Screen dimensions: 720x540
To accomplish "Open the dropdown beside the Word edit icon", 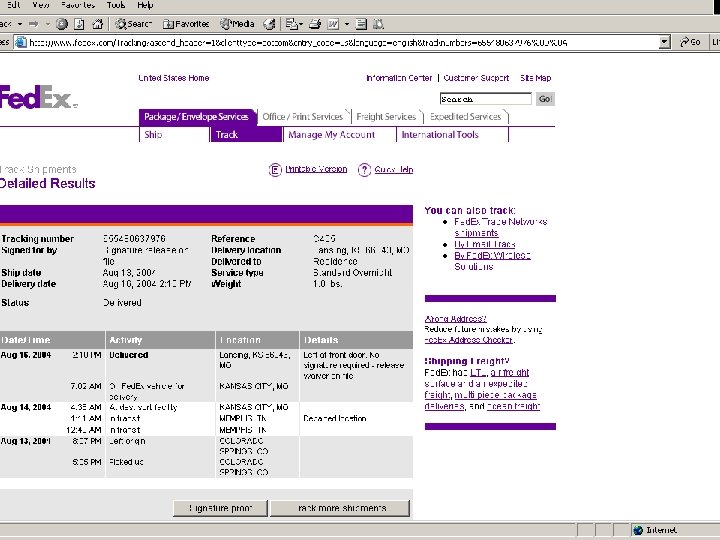I will 347,24.
